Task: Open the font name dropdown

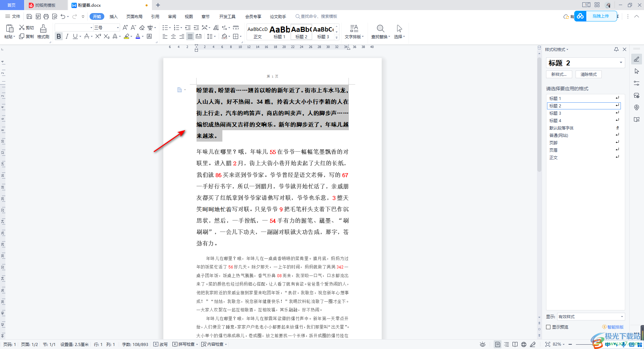Action: click(91, 28)
